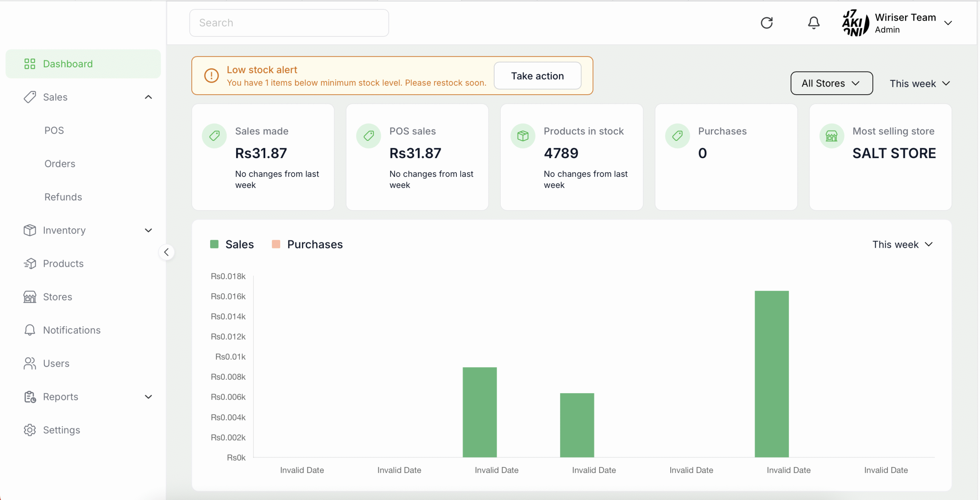Click the Most selling store icon
980x500 pixels.
click(831, 136)
